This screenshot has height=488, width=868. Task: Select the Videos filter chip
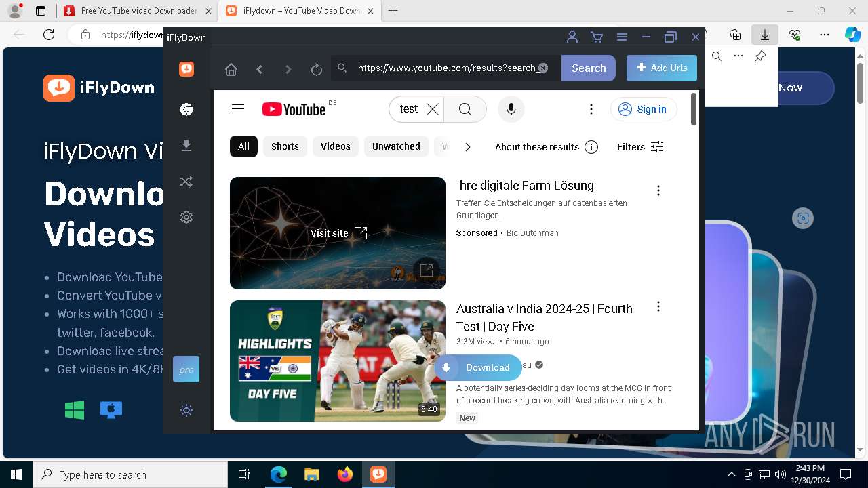(336, 146)
